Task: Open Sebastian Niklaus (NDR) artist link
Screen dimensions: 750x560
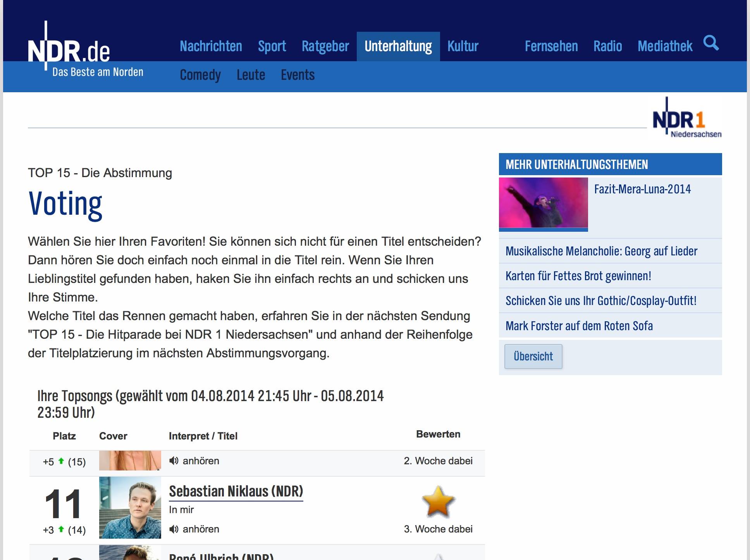Action: 236,491
